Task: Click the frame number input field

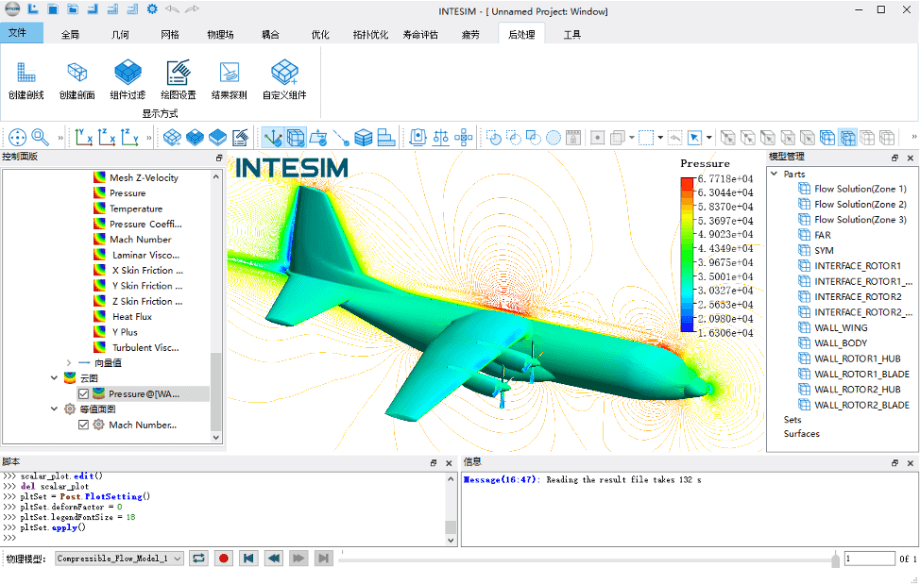Action: pyautogui.click(x=868, y=559)
